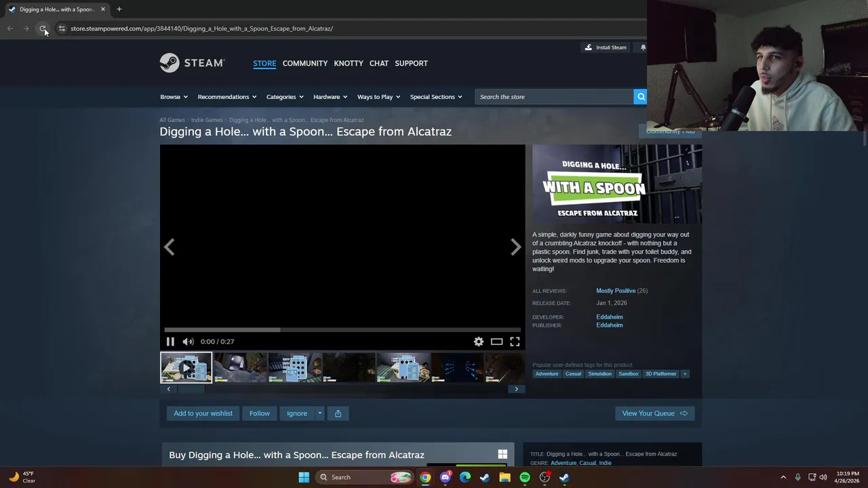Pause the trailer video
The width and height of the screenshot is (868, 488).
(170, 342)
